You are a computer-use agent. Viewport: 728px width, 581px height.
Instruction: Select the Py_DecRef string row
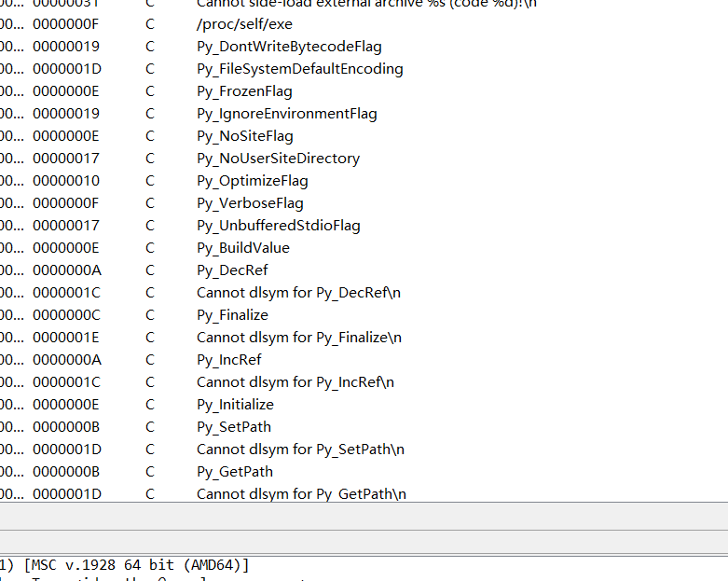pyautogui.click(x=364, y=270)
